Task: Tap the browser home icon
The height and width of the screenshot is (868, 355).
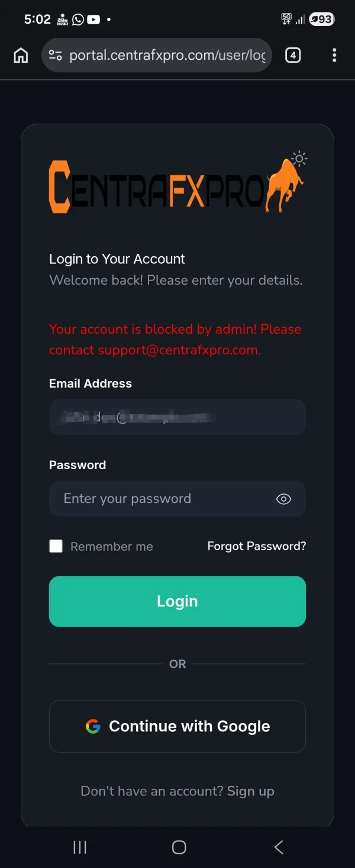Action: coord(21,56)
